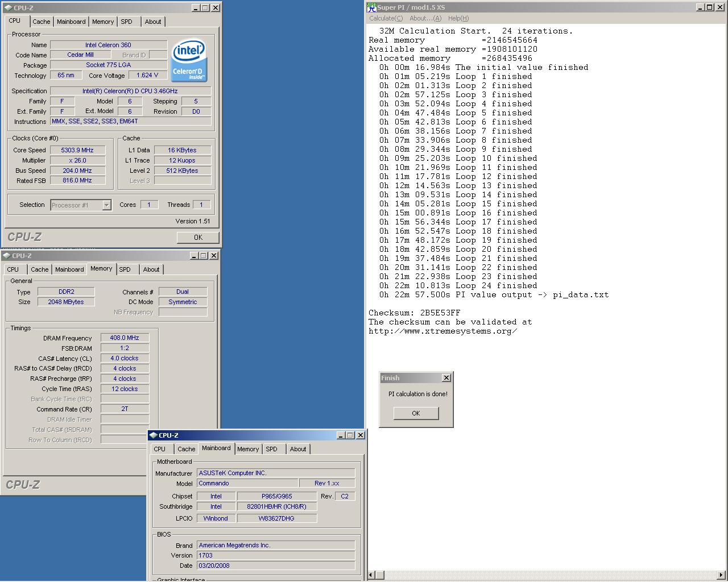Click the Core Speed value 5303.9 MHz
The width and height of the screenshot is (728, 582).
pyautogui.click(x=77, y=150)
